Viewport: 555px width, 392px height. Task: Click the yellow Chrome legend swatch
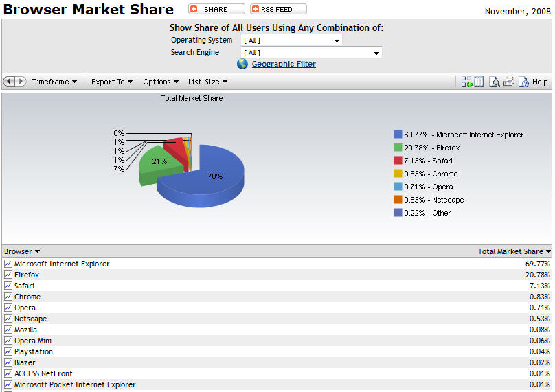pyautogui.click(x=398, y=174)
